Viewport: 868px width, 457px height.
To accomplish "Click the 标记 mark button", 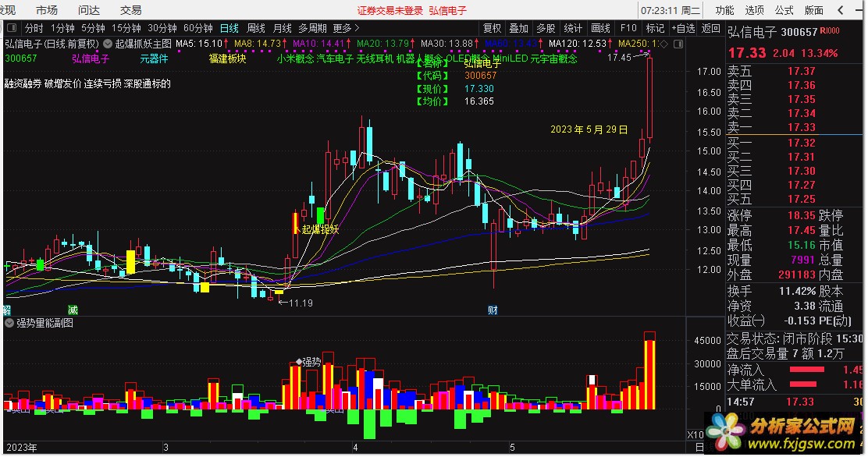I will coord(655,27).
